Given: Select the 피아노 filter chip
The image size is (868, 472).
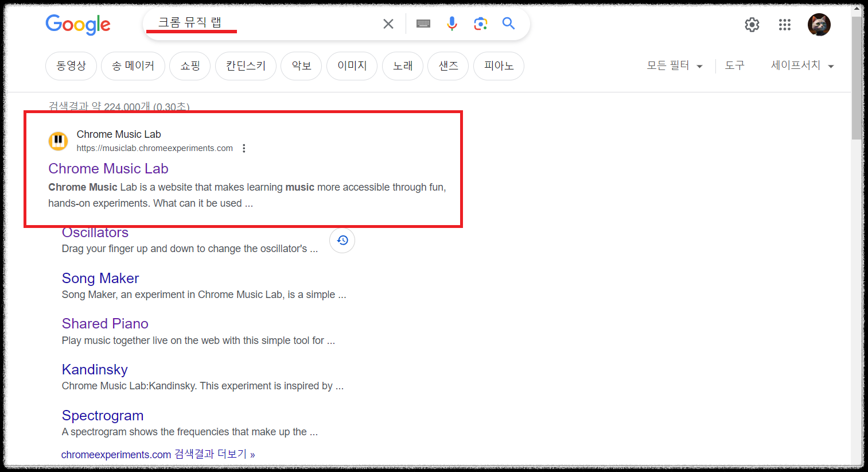Looking at the screenshot, I should tap(499, 66).
